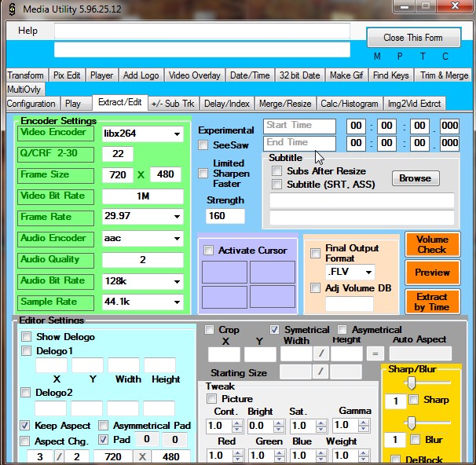Open the Merge/Resize sub-tab
This screenshot has width=476, height=465.
pyautogui.click(x=285, y=104)
